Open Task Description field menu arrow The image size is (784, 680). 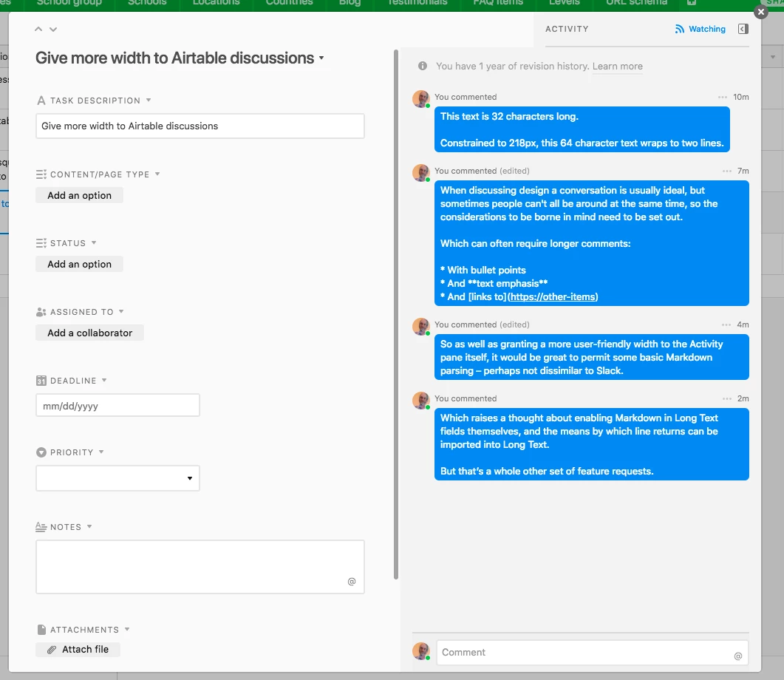click(x=149, y=100)
